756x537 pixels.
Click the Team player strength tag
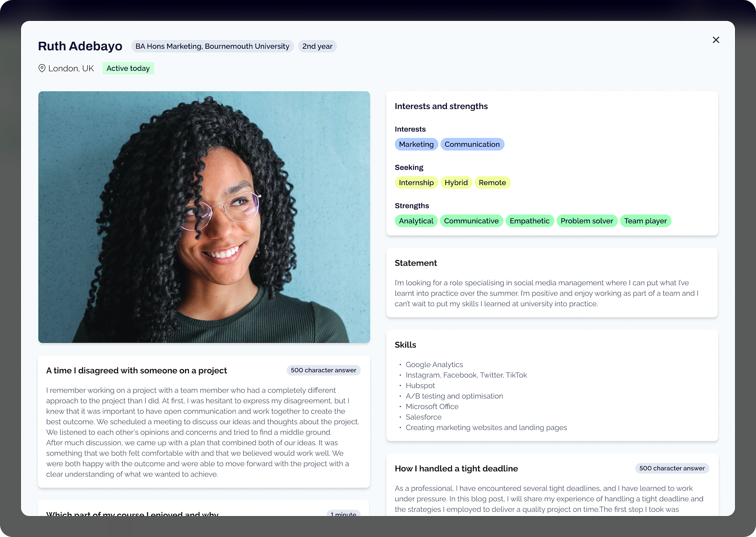coord(645,221)
